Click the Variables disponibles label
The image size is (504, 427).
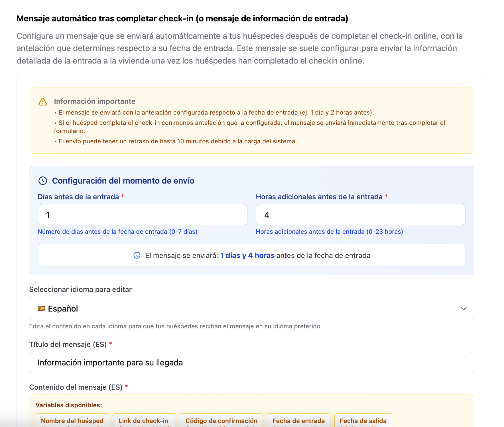(x=69, y=405)
